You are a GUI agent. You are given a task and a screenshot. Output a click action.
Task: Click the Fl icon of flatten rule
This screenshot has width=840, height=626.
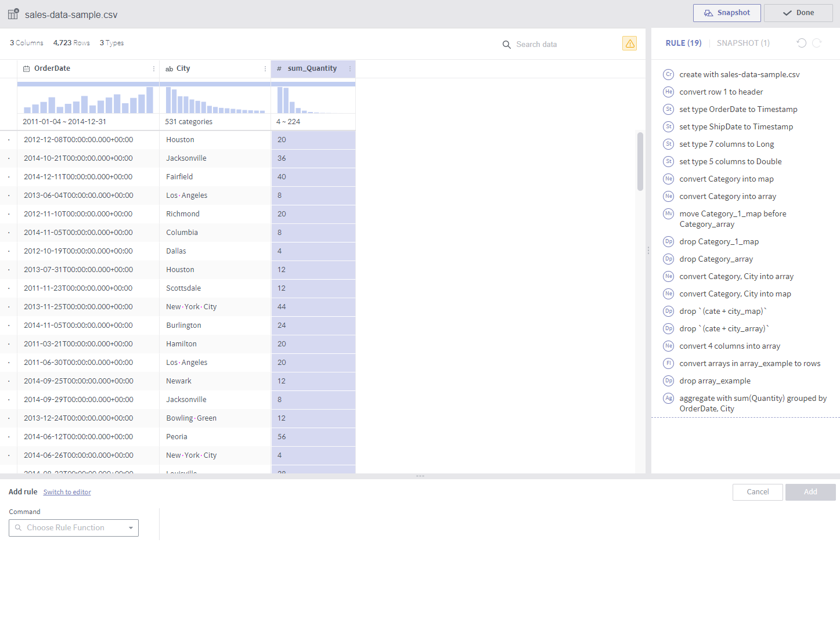[x=669, y=363]
